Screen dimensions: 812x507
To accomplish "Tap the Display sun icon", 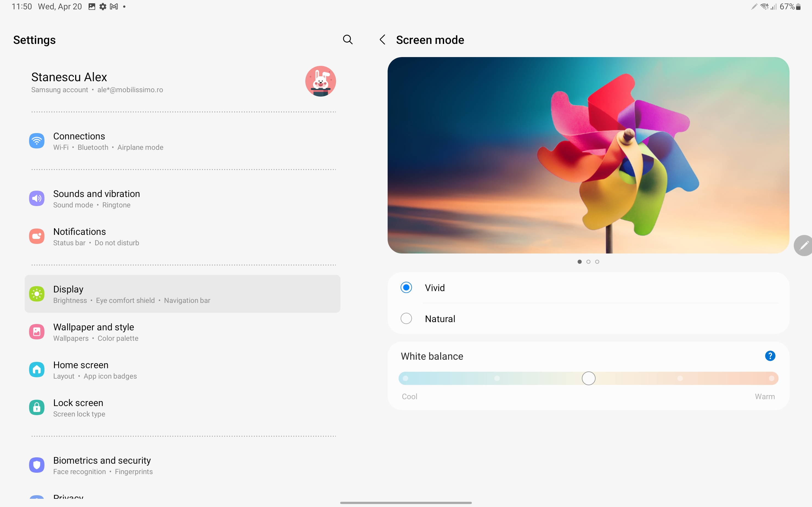I will pyautogui.click(x=36, y=294).
